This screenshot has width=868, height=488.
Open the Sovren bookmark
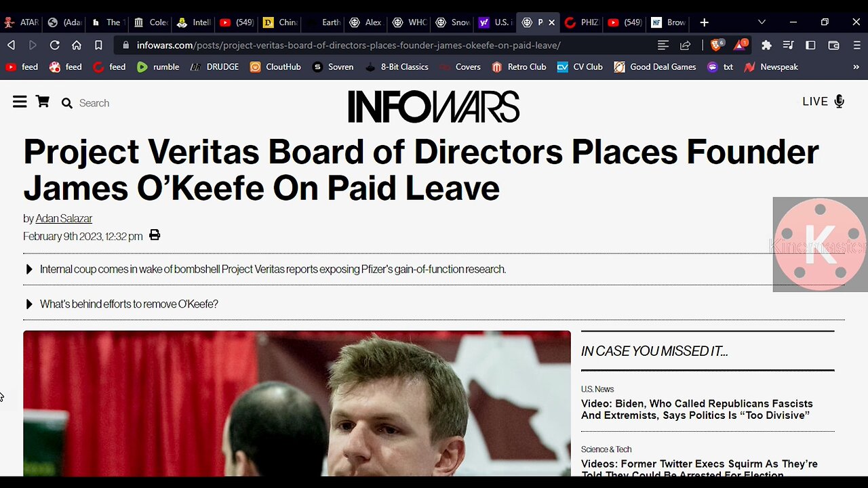(333, 67)
